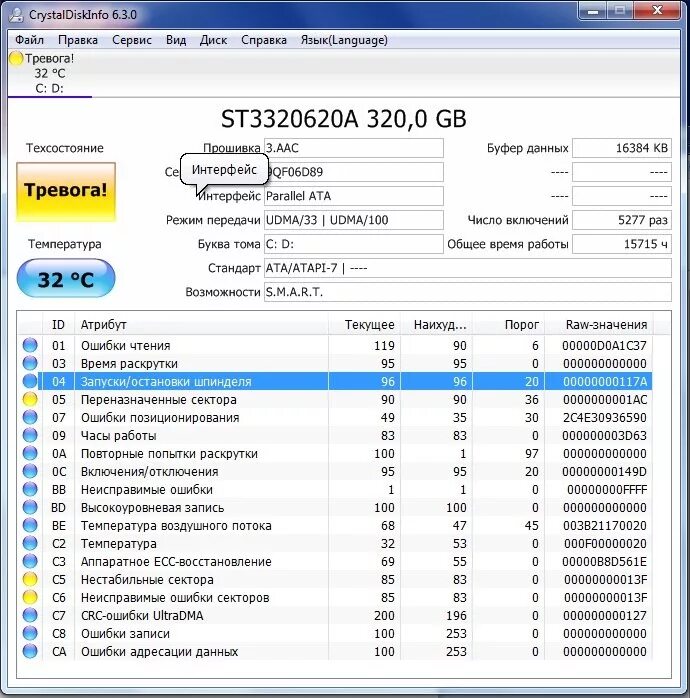The image size is (690, 698).
Task: Select attribute text Нестабильные сектора
Action: pyautogui.click(x=147, y=580)
